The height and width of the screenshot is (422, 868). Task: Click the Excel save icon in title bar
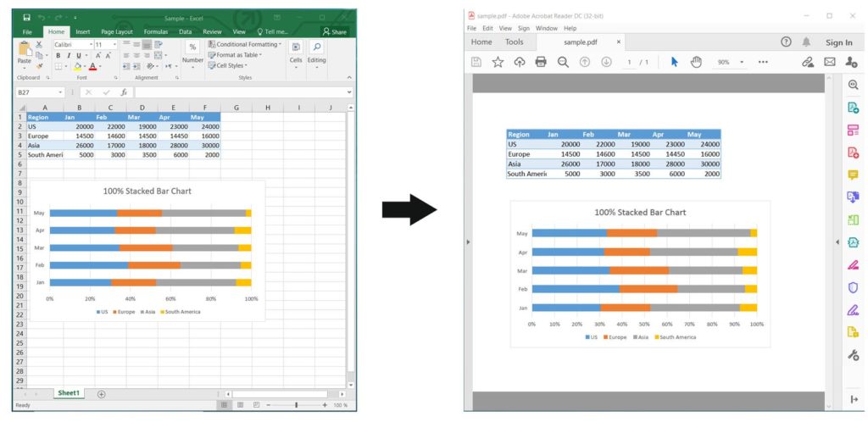click(27, 17)
